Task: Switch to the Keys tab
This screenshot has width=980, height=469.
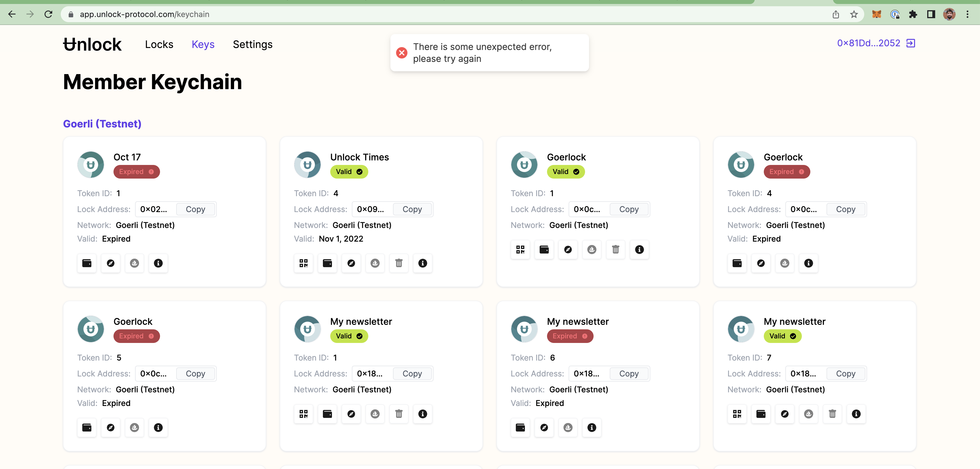Action: tap(203, 45)
